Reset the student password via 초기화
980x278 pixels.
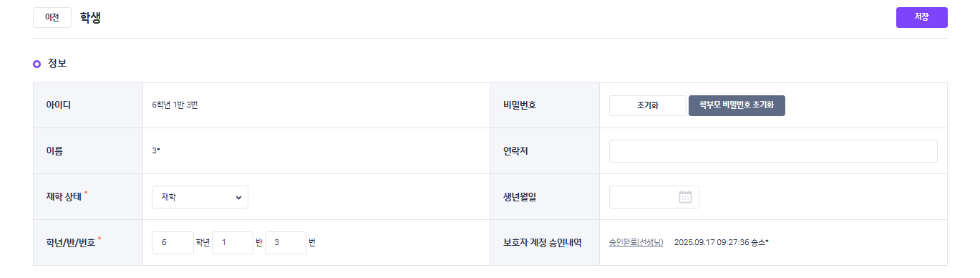click(647, 105)
